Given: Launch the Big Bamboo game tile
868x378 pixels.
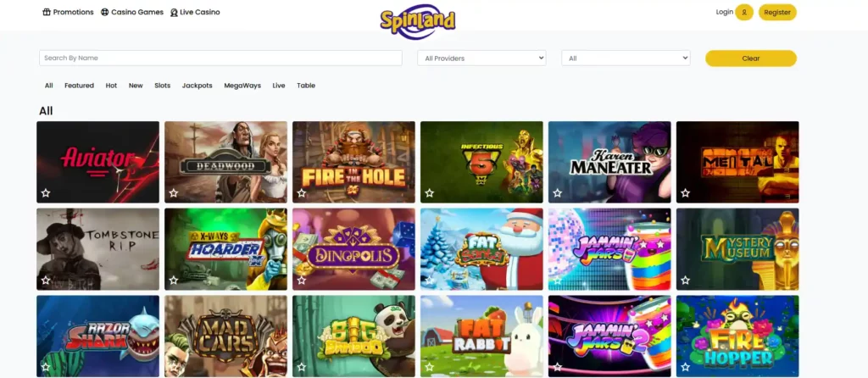Looking at the screenshot, I should [x=353, y=336].
